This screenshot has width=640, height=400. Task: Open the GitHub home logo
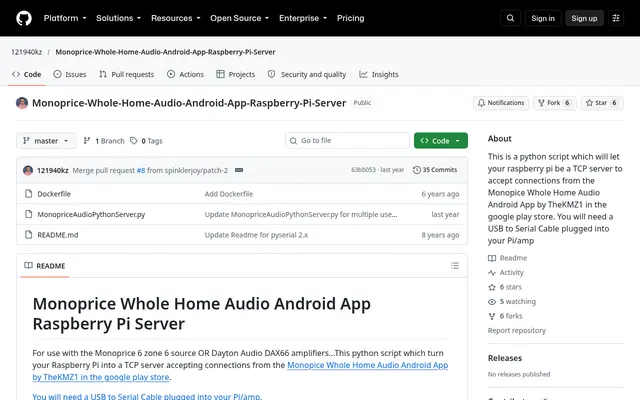pyautogui.click(x=24, y=18)
